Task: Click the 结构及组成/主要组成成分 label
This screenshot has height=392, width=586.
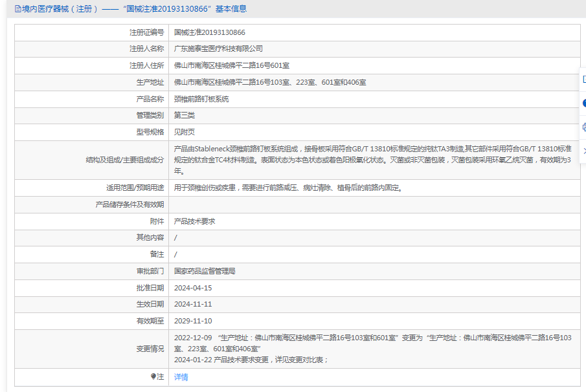Action: [x=125, y=160]
